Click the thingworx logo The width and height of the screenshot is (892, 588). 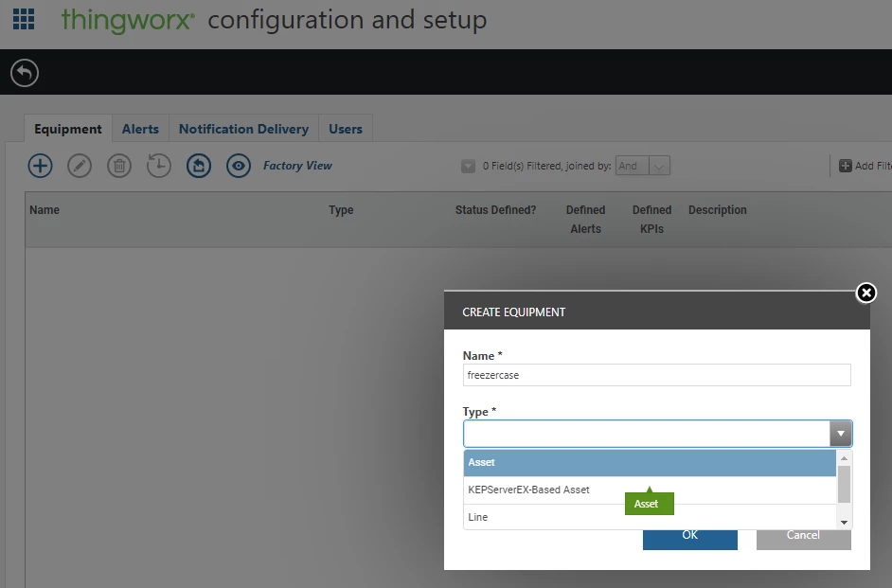(128, 20)
